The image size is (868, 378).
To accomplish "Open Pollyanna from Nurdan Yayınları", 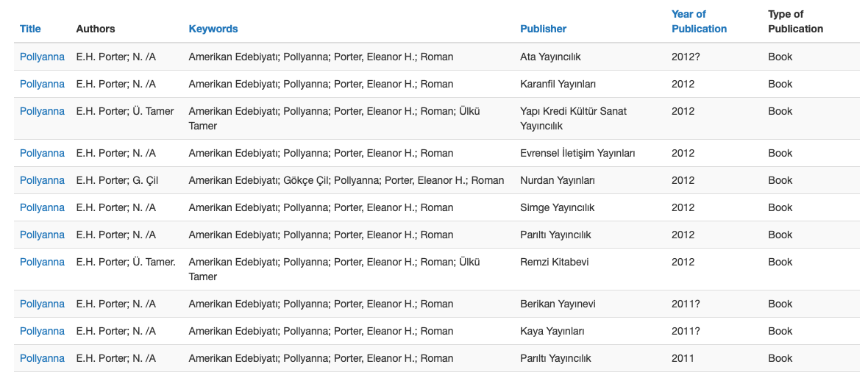I will click(x=42, y=180).
